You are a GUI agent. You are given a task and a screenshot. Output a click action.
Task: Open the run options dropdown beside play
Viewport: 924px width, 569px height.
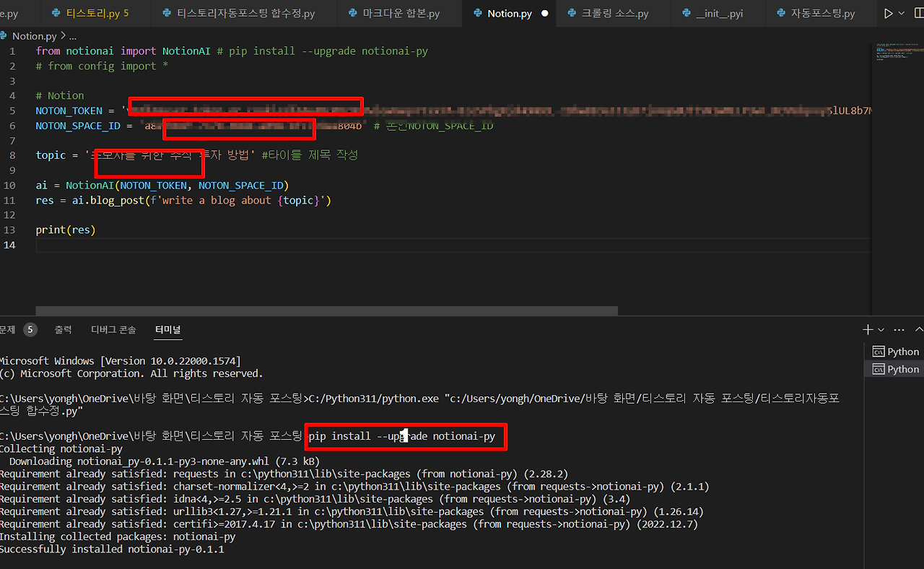(901, 14)
